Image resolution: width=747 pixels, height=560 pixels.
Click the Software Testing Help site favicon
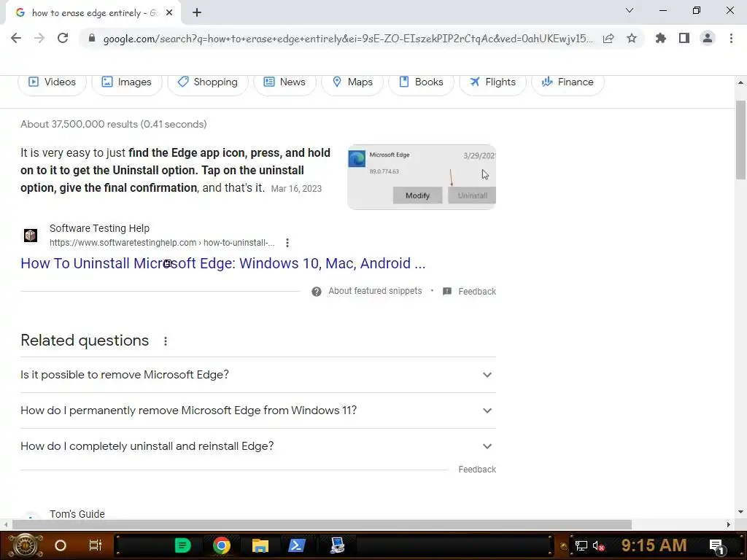point(31,236)
